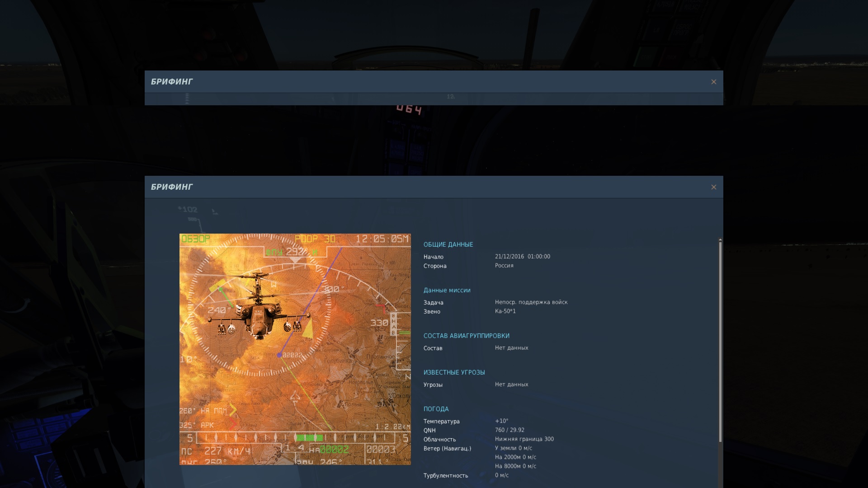Click the У земли 0 м/с wind value
The image size is (868, 488).
(x=513, y=448)
